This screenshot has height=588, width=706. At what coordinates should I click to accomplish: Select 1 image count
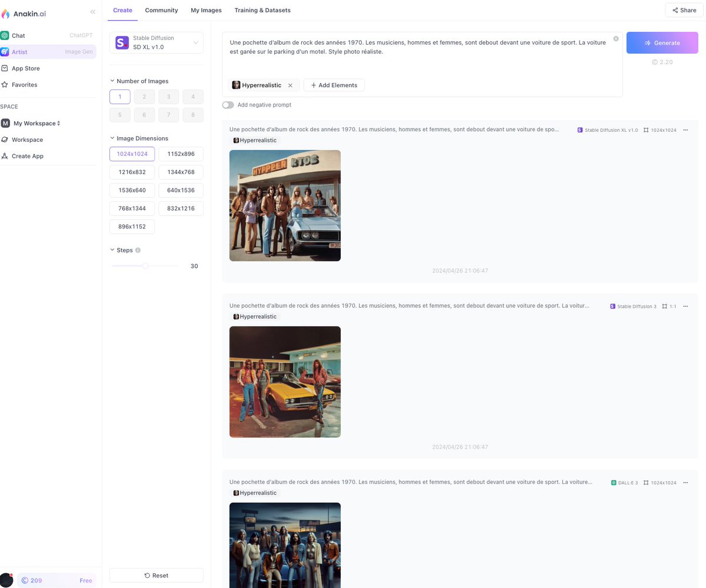pos(120,97)
